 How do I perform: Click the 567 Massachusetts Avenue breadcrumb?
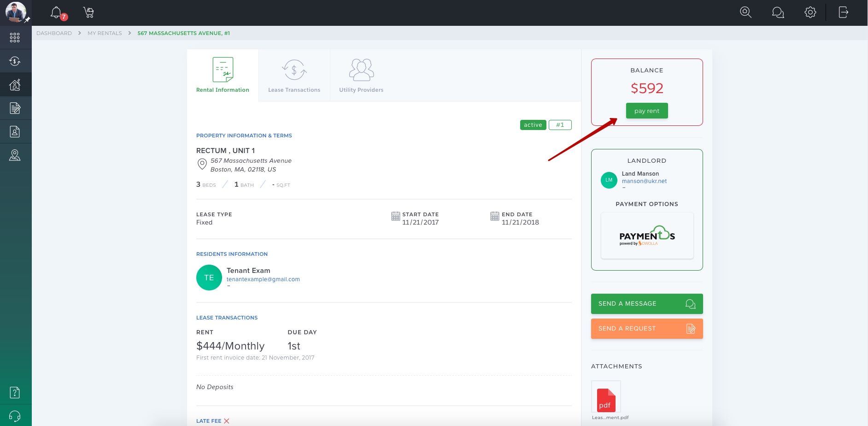[183, 33]
